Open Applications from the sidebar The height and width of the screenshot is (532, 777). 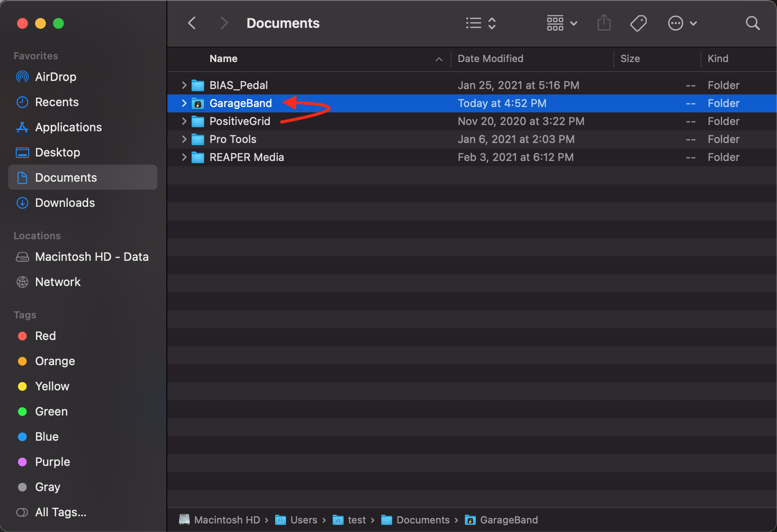[x=68, y=127]
